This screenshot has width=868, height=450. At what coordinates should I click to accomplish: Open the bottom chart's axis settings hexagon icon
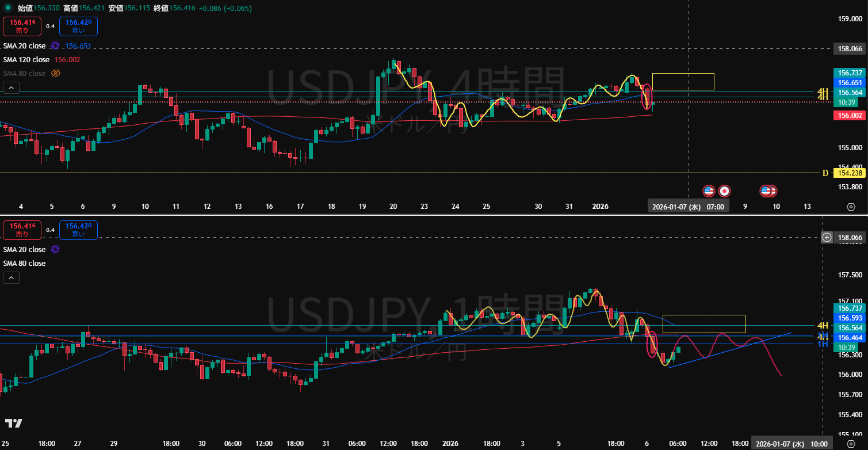(x=851, y=443)
